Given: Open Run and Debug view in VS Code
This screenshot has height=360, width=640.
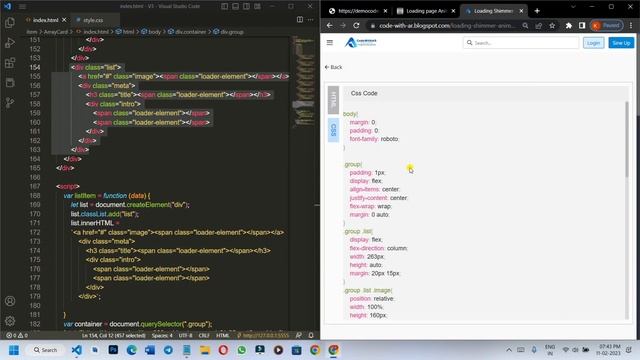Looking at the screenshot, I should pyautogui.click(x=10, y=42).
